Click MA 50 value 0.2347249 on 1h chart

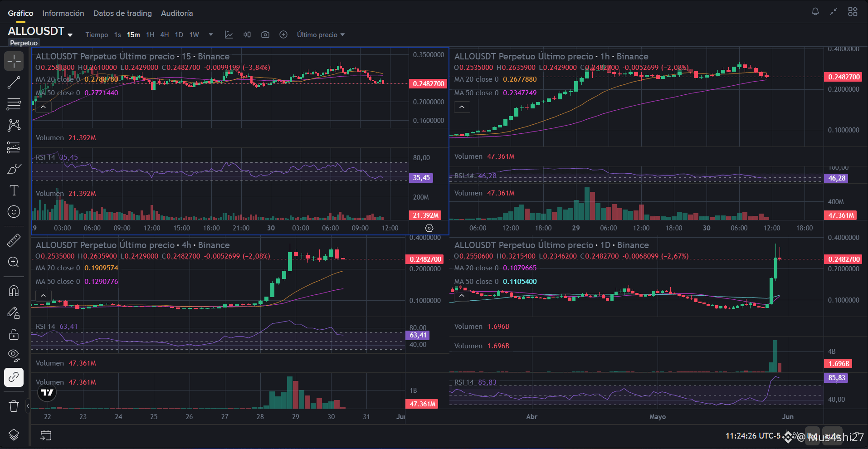click(x=520, y=93)
